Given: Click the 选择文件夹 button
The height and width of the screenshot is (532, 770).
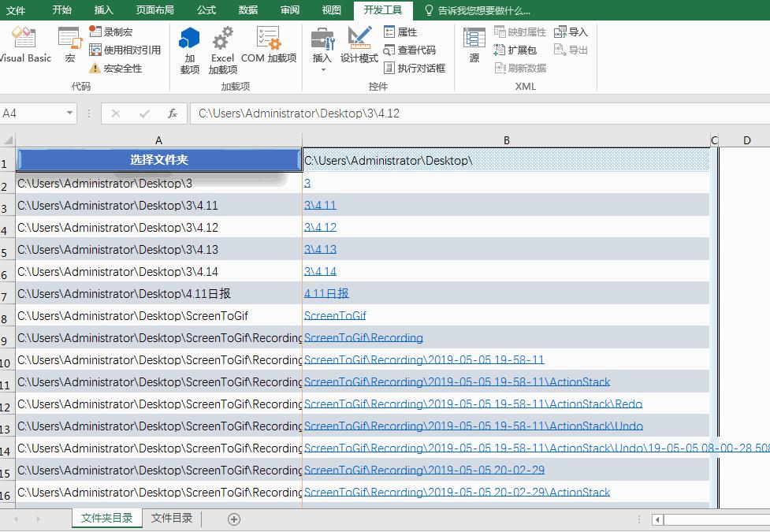Looking at the screenshot, I should point(158,160).
